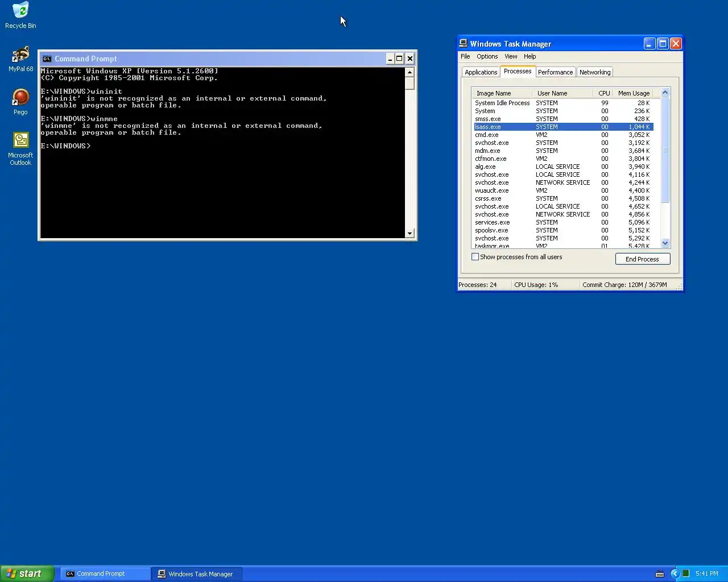Screen dimensions: 728x582
Task: Select the svchost.exe row using 3,192 K
Action: [x=563, y=143]
